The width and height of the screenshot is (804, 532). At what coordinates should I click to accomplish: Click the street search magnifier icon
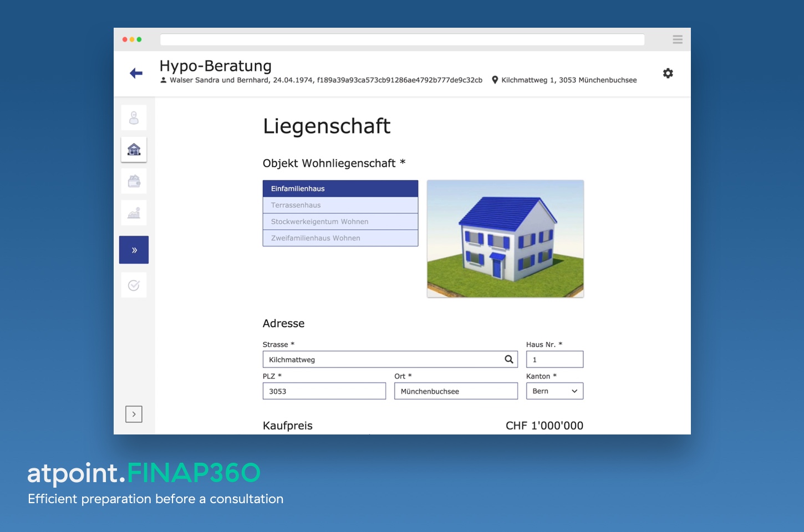[508, 360]
